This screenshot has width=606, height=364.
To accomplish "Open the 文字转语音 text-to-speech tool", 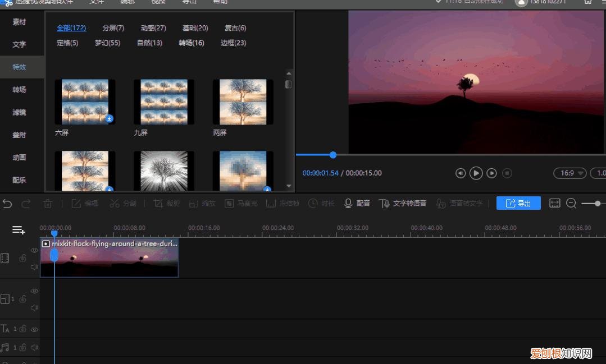I will coord(403,203).
